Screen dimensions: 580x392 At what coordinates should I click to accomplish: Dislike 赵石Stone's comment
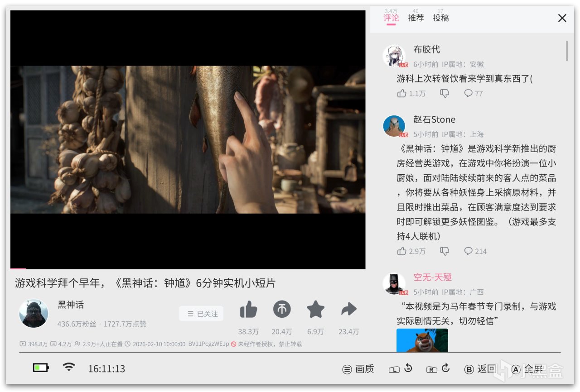click(x=445, y=251)
